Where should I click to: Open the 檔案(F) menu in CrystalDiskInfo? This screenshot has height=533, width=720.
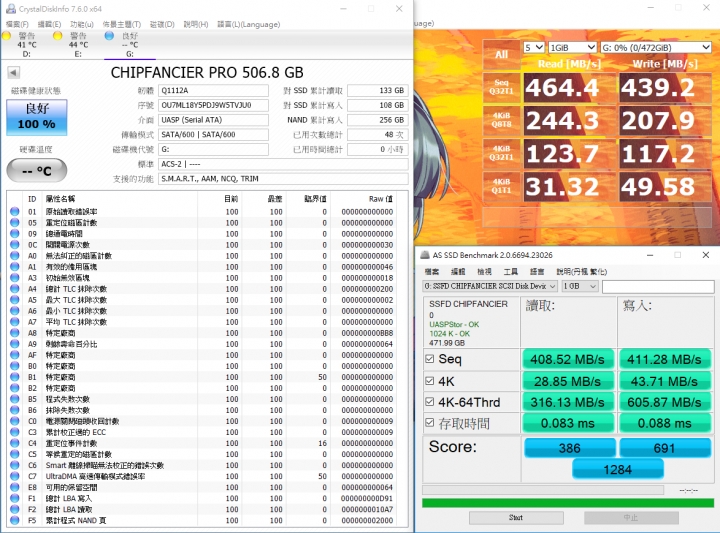pos(17,24)
